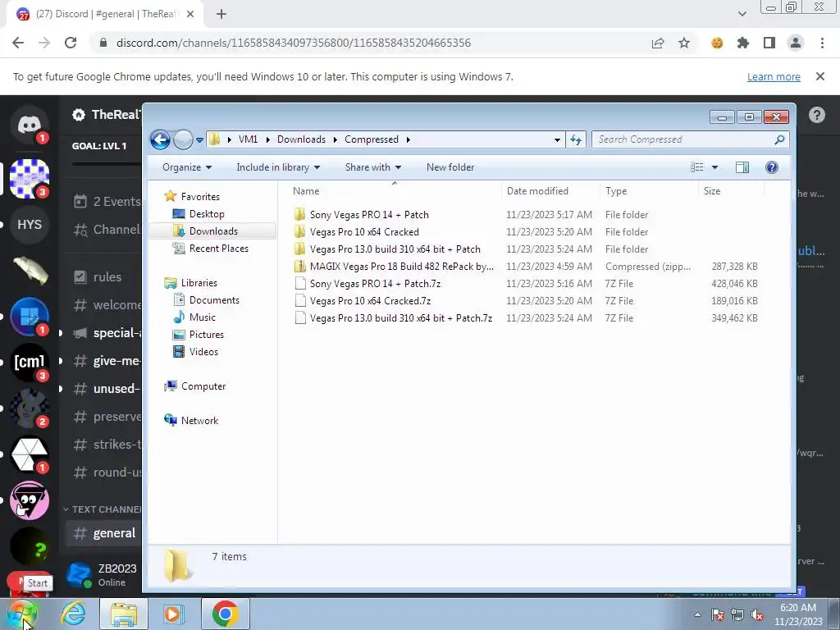This screenshot has width=840, height=630.
Task: Go back in Chrome
Action: 18,43
